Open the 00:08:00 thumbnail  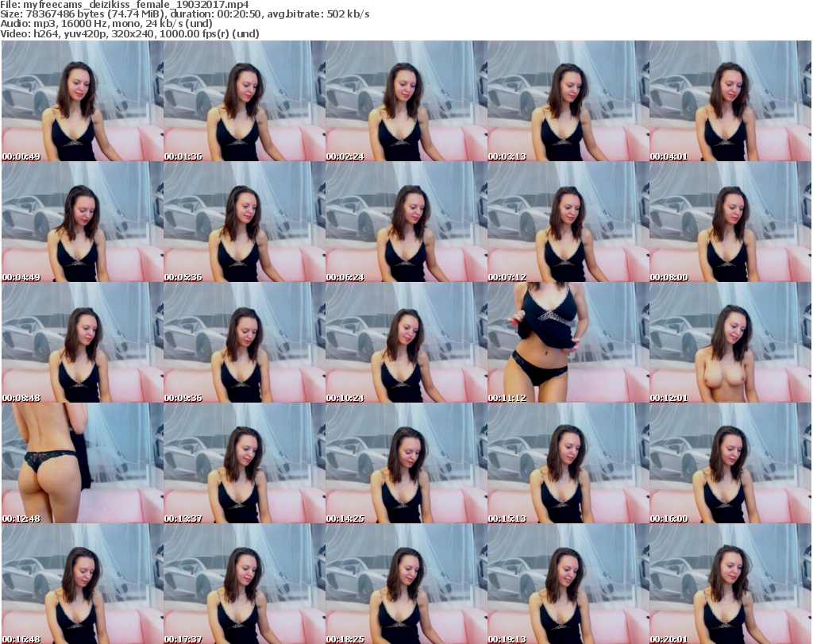(730, 222)
